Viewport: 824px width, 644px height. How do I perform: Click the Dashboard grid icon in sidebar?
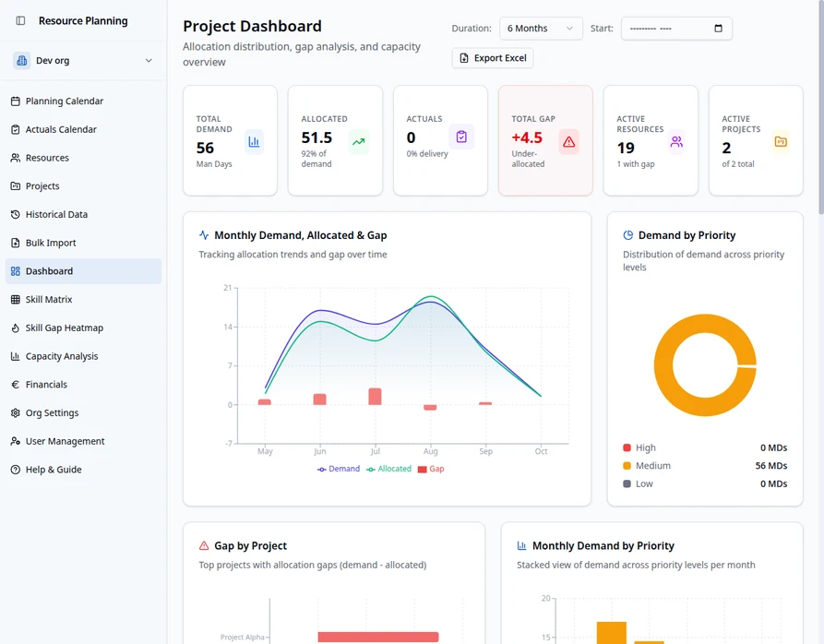tap(16, 271)
